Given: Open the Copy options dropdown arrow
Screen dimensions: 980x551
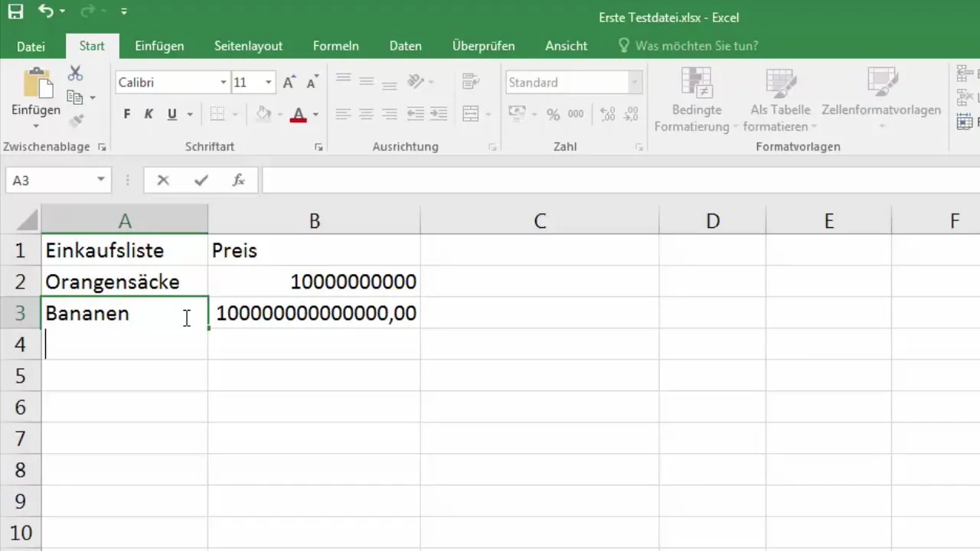Looking at the screenshot, I should pyautogui.click(x=93, y=98).
